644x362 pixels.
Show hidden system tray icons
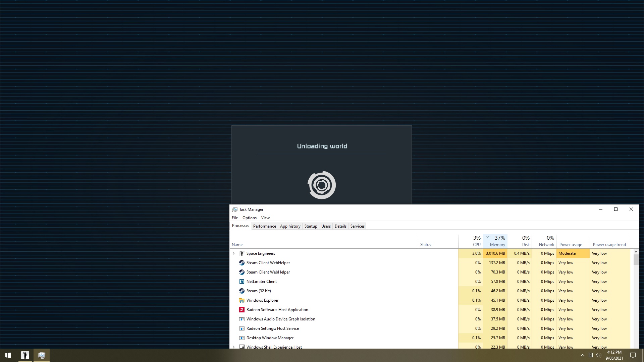pos(582,355)
